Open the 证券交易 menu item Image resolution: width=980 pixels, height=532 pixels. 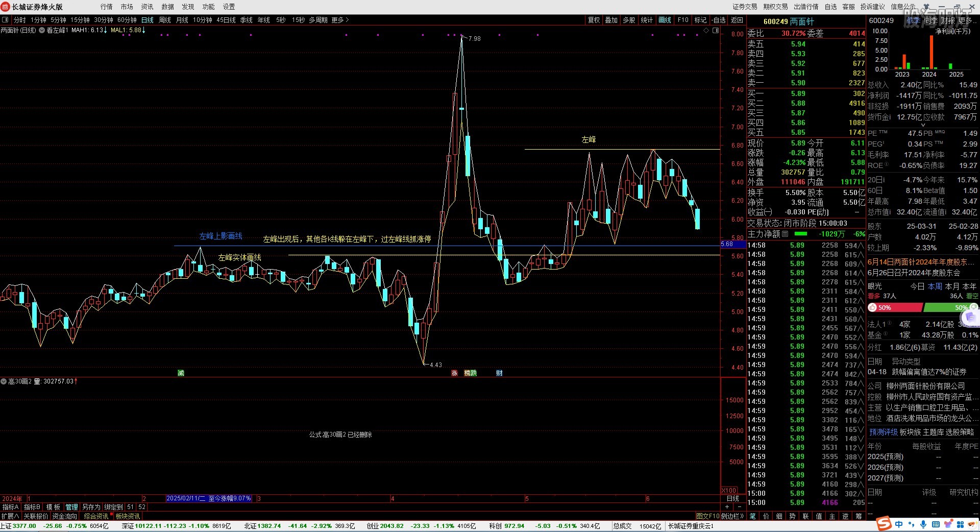(745, 7)
